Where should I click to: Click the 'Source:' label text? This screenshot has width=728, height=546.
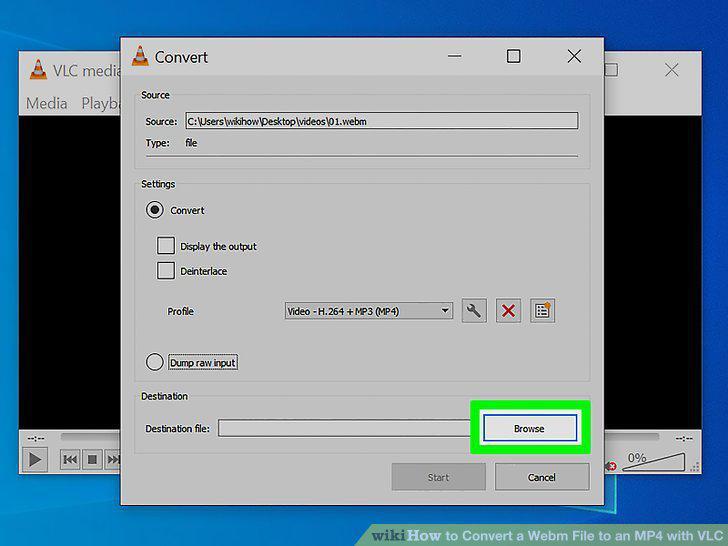(161, 122)
